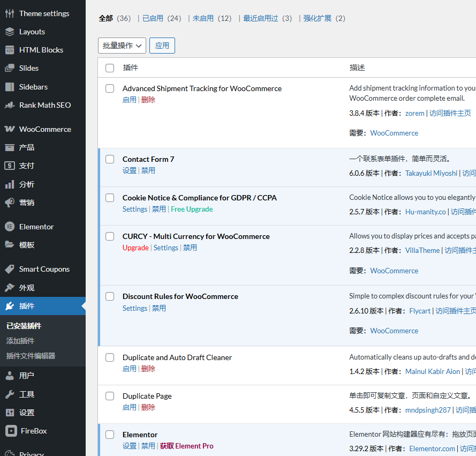Image resolution: width=476 pixels, height=456 pixels.
Task: Click the Rank Math SEO chart icon
Action: (10, 105)
